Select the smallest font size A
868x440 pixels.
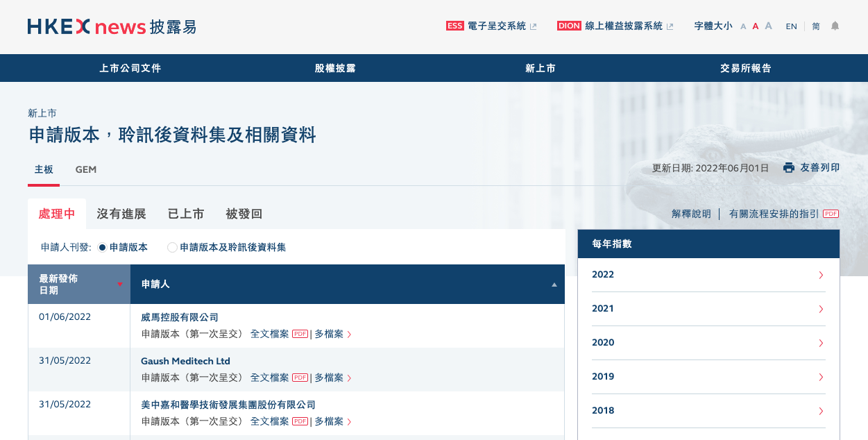pos(743,26)
